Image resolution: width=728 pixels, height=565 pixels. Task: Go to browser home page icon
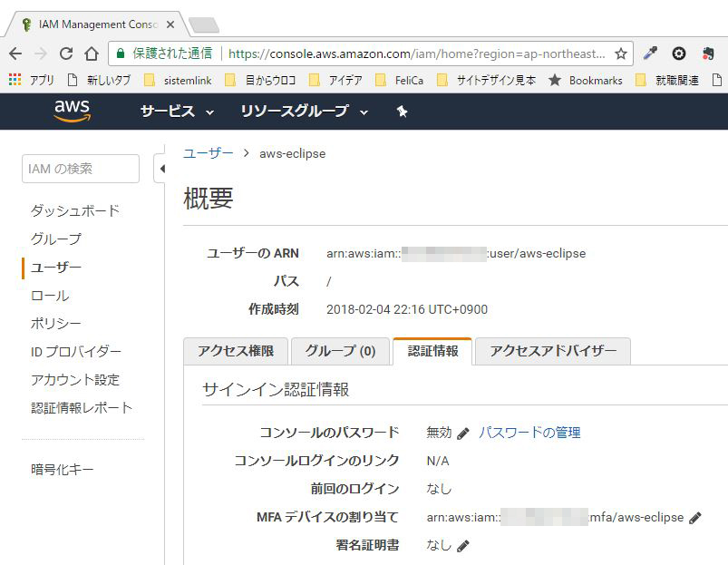pos(92,54)
